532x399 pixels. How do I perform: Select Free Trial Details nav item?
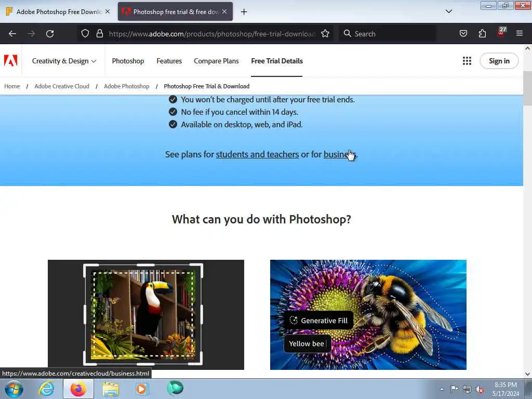(277, 61)
